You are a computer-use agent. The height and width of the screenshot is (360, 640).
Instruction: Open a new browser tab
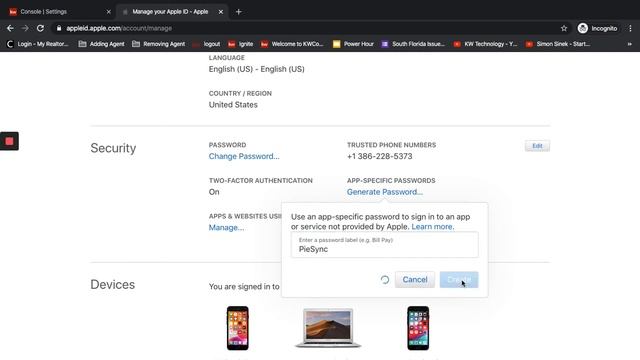[x=239, y=12]
